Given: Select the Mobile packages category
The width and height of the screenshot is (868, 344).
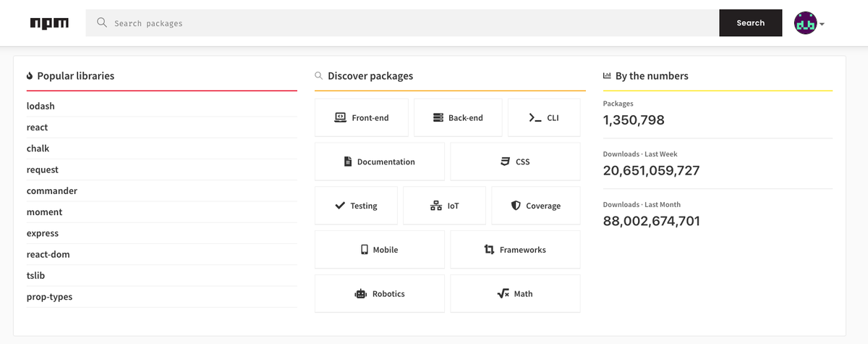Looking at the screenshot, I should point(379,250).
